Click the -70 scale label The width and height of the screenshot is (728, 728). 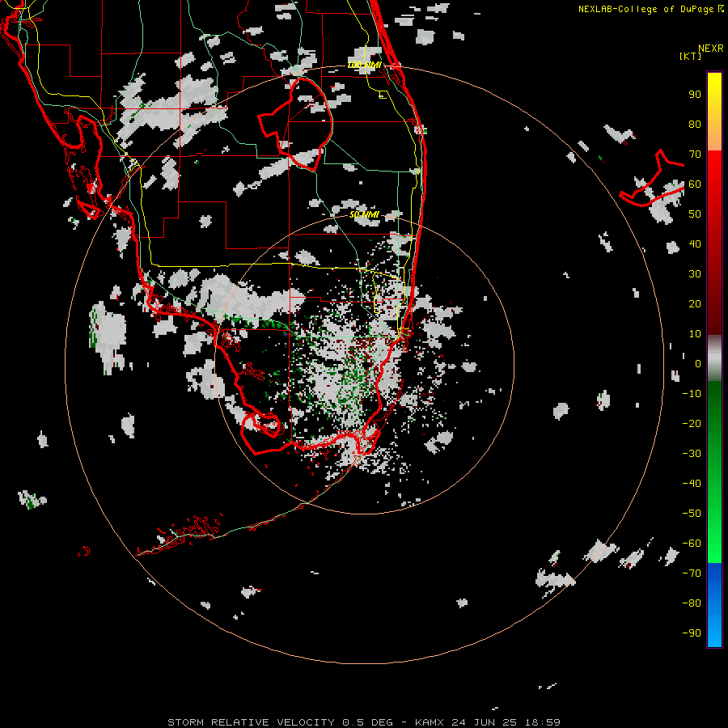692,574
